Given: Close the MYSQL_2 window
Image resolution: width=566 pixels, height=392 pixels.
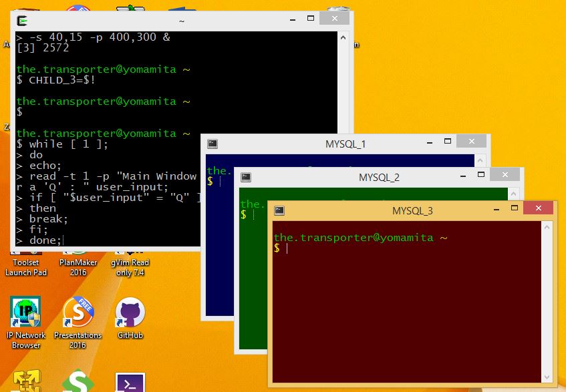Looking at the screenshot, I should pos(505,175).
